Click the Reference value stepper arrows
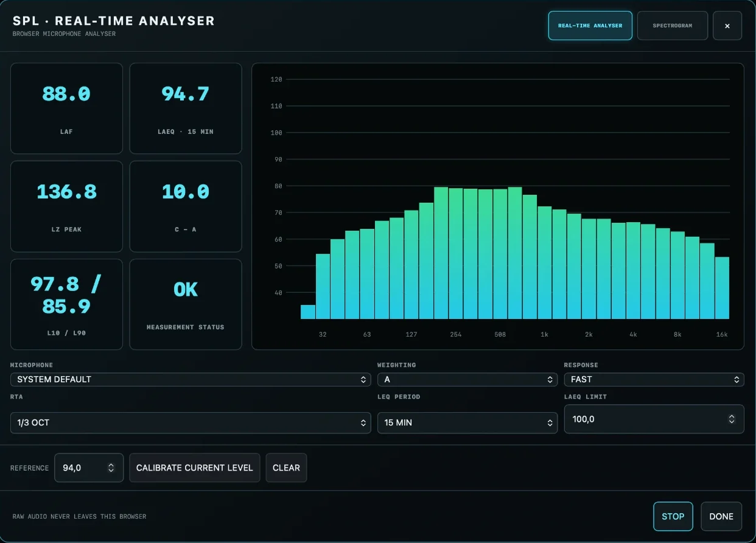756x543 pixels. [111, 468]
